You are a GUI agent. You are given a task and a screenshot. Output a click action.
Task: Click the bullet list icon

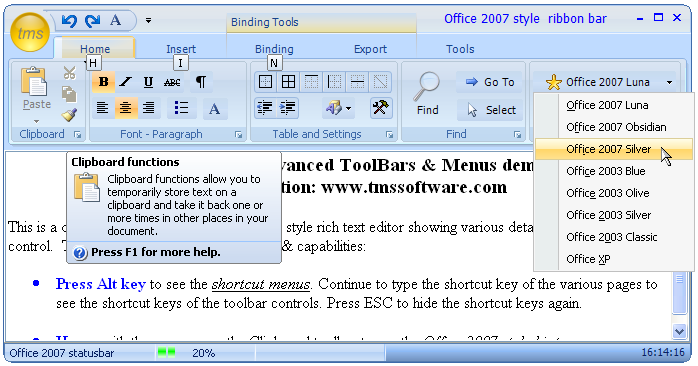click(x=181, y=108)
